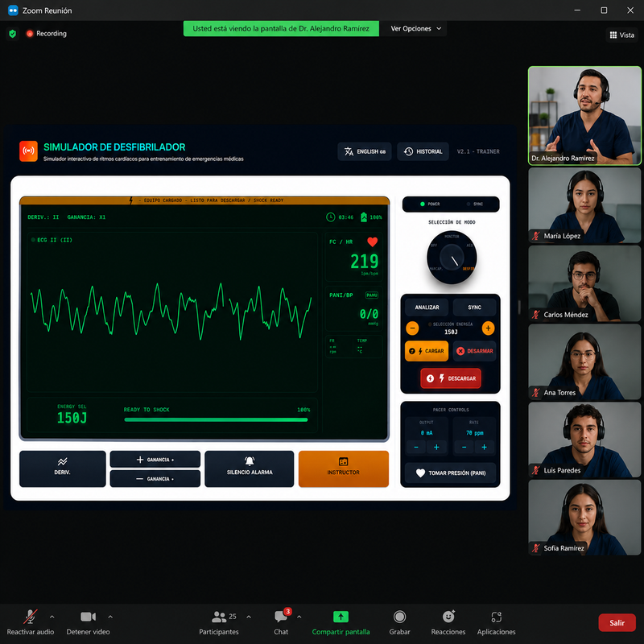Click the green encryption shield icon
The height and width of the screenshot is (644, 644).
[13, 34]
